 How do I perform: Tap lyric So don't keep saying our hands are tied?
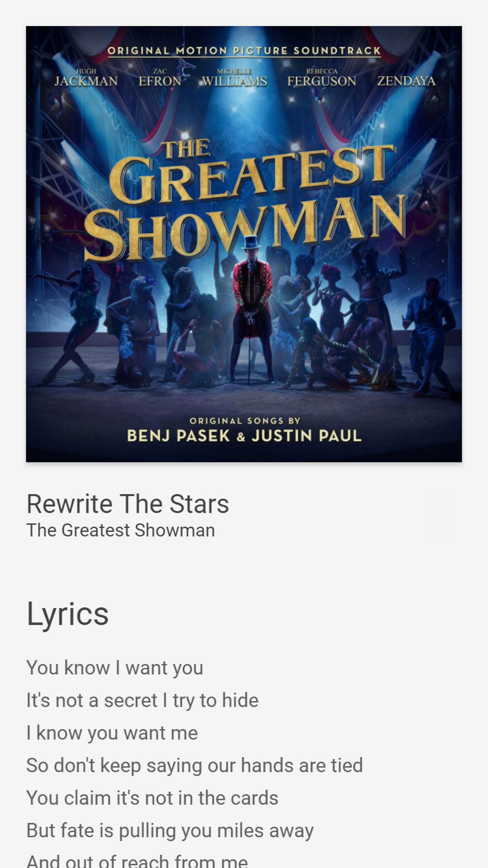pyautogui.click(x=195, y=765)
